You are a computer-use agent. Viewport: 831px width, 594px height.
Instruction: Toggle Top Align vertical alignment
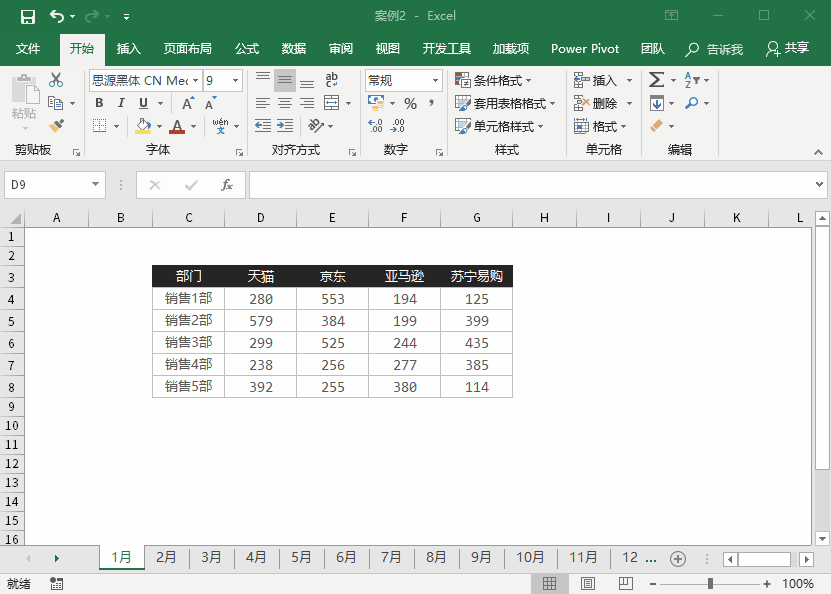[263, 80]
